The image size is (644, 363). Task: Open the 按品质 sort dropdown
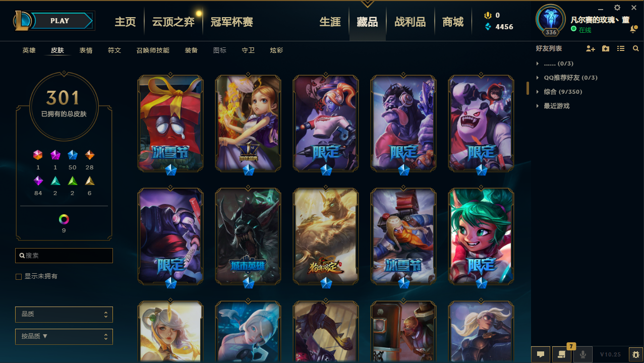[64, 336]
